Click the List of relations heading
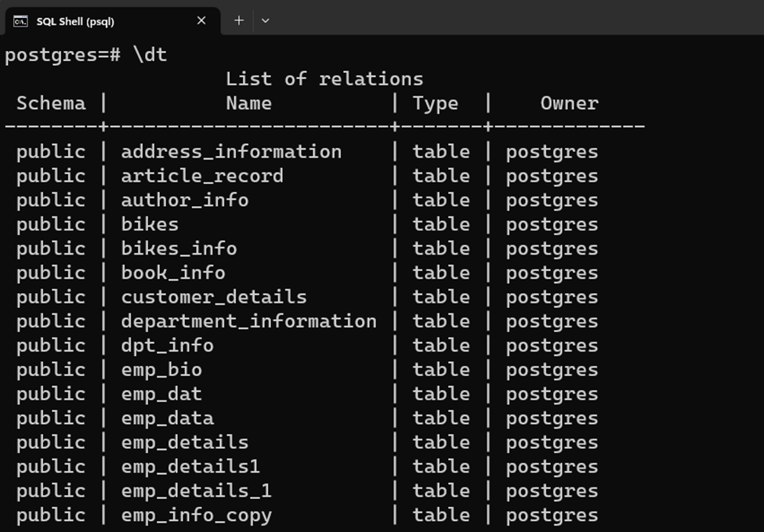764x532 pixels. click(x=324, y=78)
